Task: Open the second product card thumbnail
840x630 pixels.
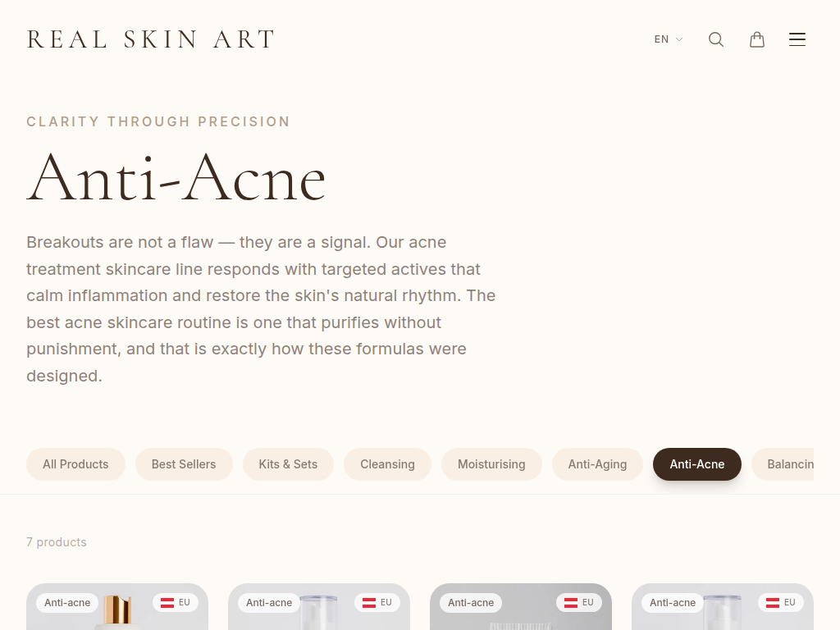Action: [319, 617]
